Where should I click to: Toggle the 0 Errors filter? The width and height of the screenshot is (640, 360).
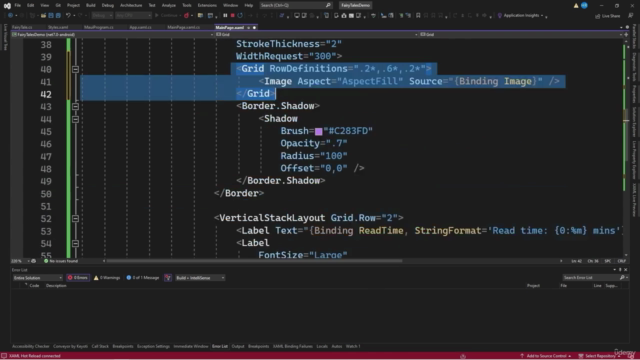coord(78,278)
